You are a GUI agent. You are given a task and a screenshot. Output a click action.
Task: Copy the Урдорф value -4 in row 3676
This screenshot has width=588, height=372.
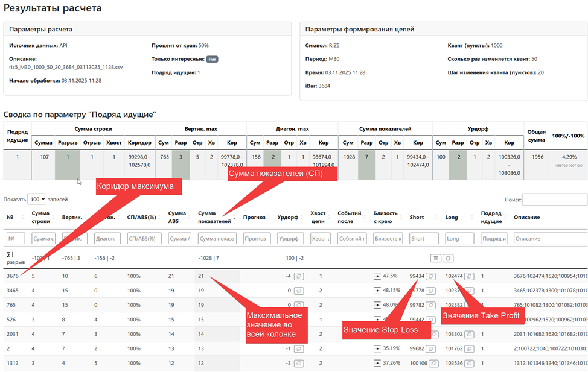299,276
